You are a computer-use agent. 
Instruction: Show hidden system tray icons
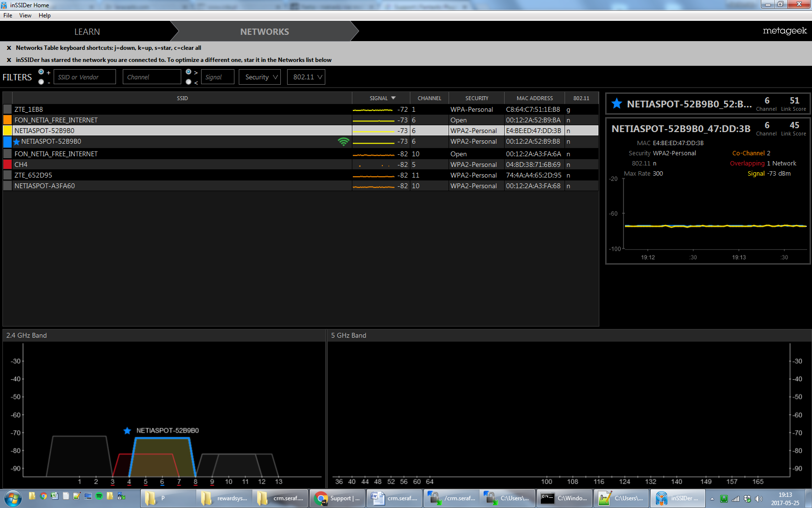pos(712,499)
